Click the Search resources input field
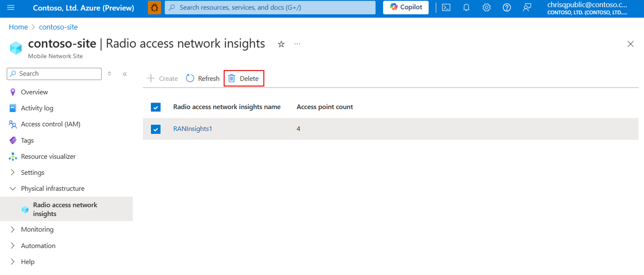The image size is (644, 275). (271, 7)
